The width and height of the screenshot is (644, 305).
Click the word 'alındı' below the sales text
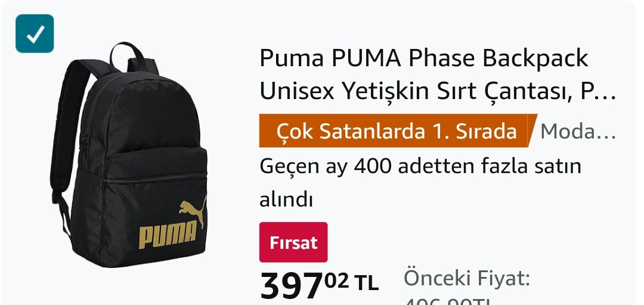[x=286, y=200]
